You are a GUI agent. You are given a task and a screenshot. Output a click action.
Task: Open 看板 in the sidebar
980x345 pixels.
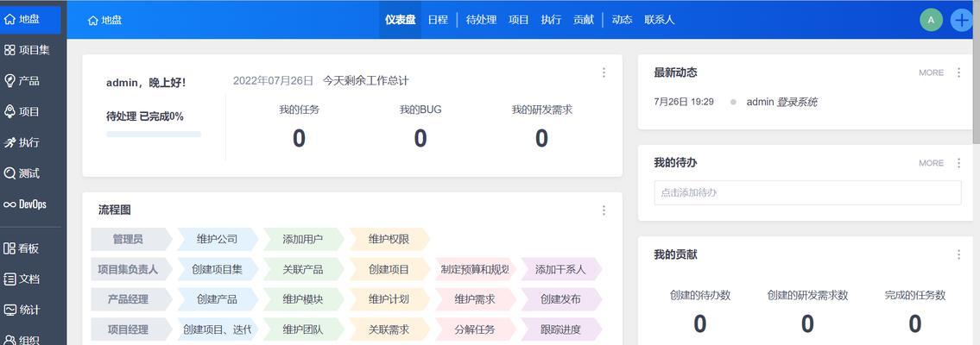pyautogui.click(x=22, y=248)
